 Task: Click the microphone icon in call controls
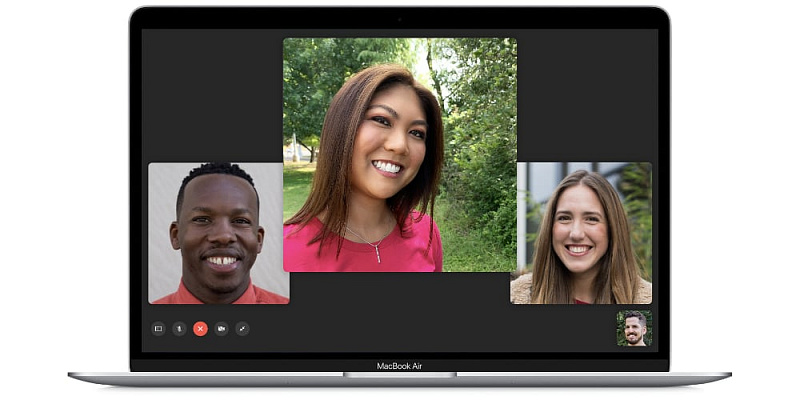tap(179, 328)
